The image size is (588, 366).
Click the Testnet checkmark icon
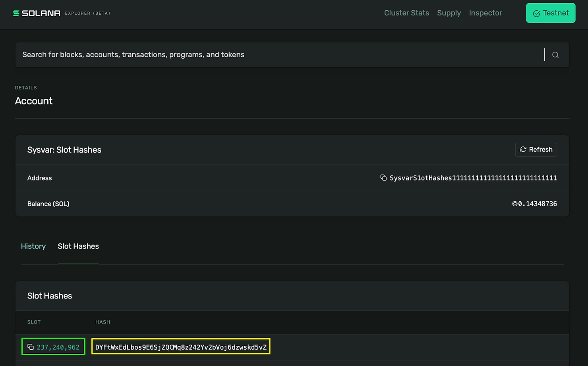pyautogui.click(x=536, y=13)
